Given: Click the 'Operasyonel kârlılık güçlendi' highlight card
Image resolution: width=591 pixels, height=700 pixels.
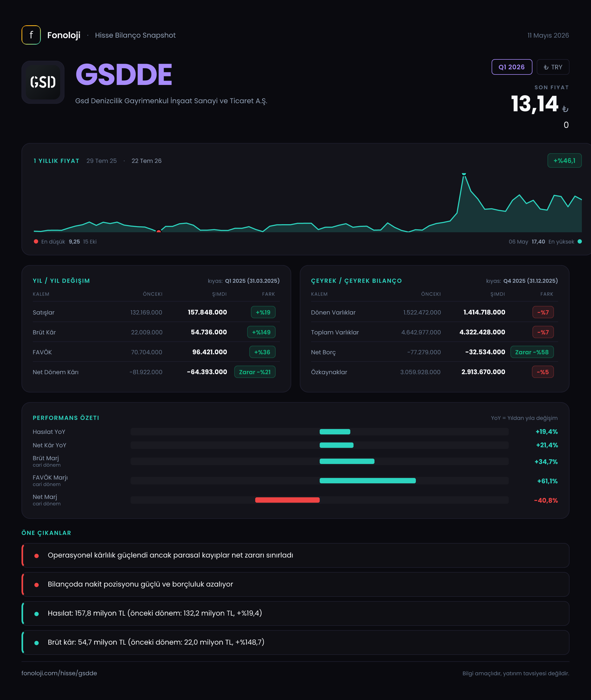Looking at the screenshot, I should (295, 555).
